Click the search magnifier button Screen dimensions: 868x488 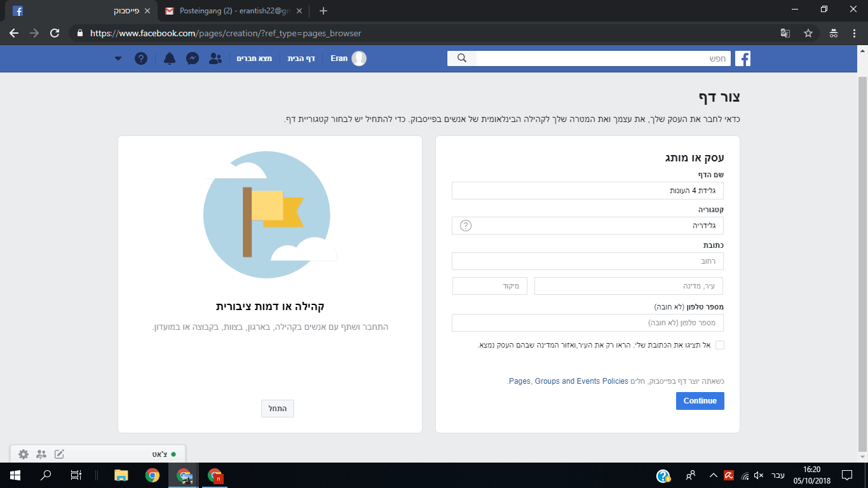pos(462,58)
